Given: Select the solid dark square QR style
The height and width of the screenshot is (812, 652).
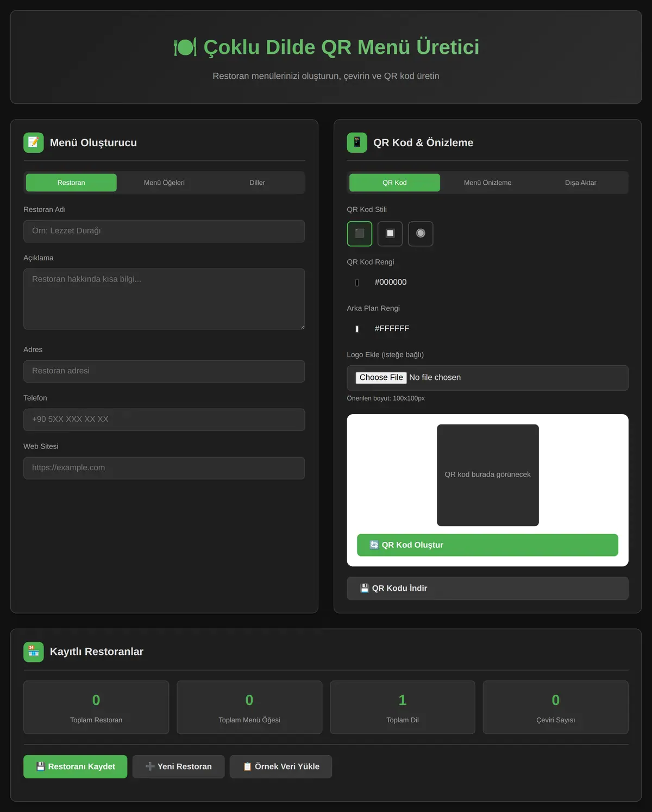Looking at the screenshot, I should pos(359,234).
